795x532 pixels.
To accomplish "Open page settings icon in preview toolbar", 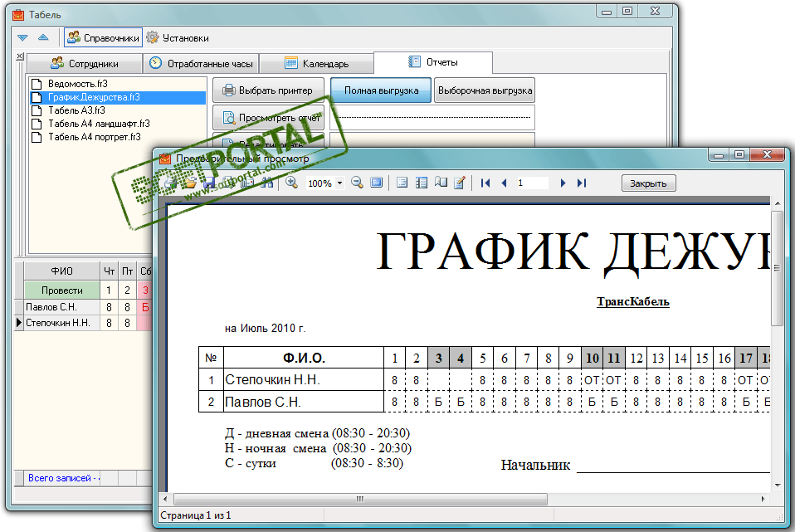I will click(441, 183).
